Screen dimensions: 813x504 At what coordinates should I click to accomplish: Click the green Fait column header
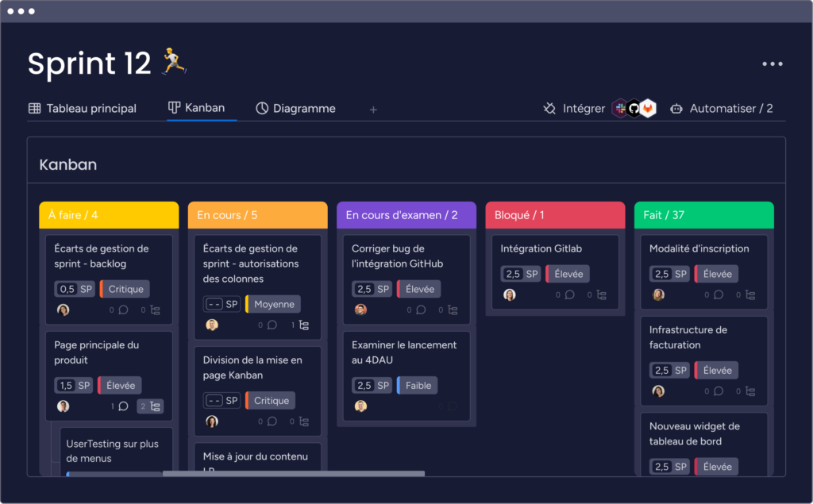point(703,215)
